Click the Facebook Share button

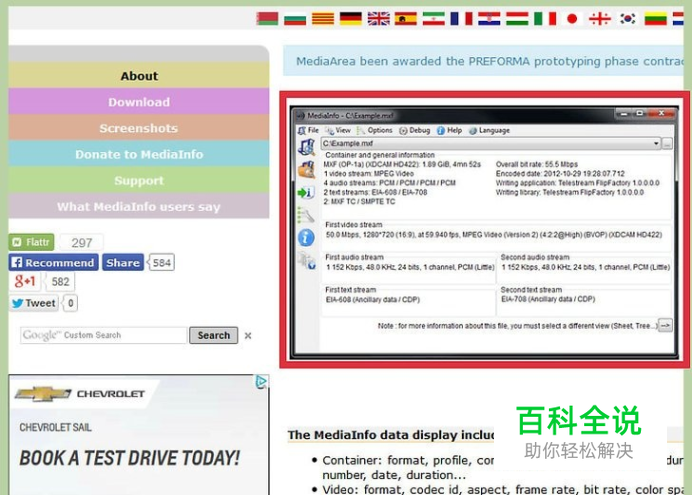[x=123, y=262]
